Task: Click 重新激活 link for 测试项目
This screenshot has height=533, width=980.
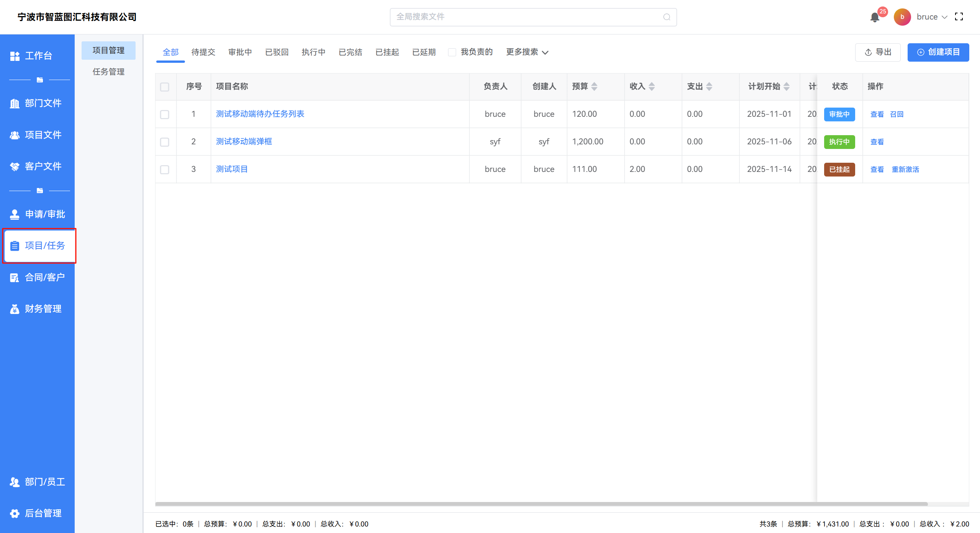Action: (905, 170)
